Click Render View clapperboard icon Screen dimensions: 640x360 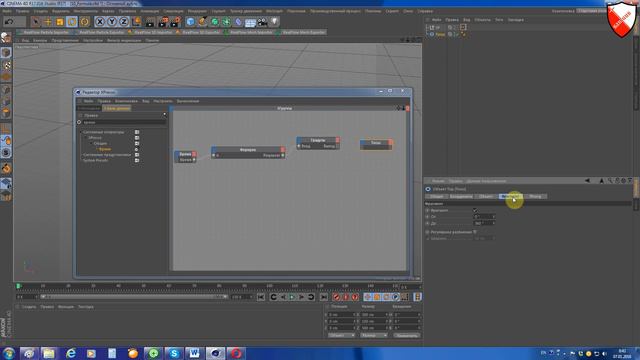[x=151, y=22]
